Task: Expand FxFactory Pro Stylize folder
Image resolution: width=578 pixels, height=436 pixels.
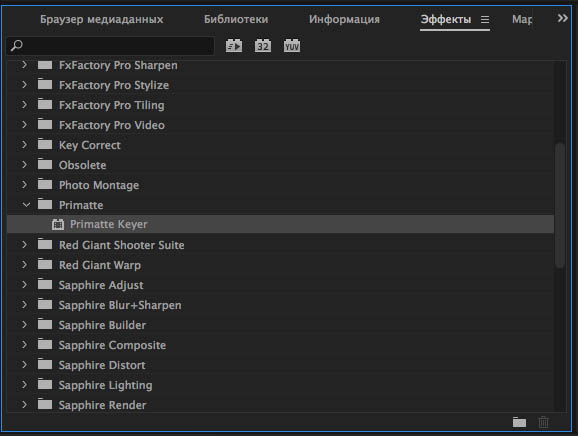Action: click(24, 85)
